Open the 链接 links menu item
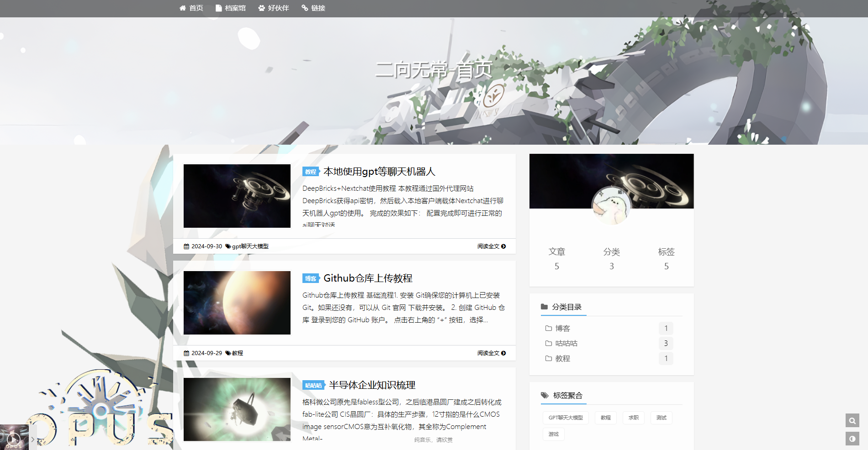 313,8
